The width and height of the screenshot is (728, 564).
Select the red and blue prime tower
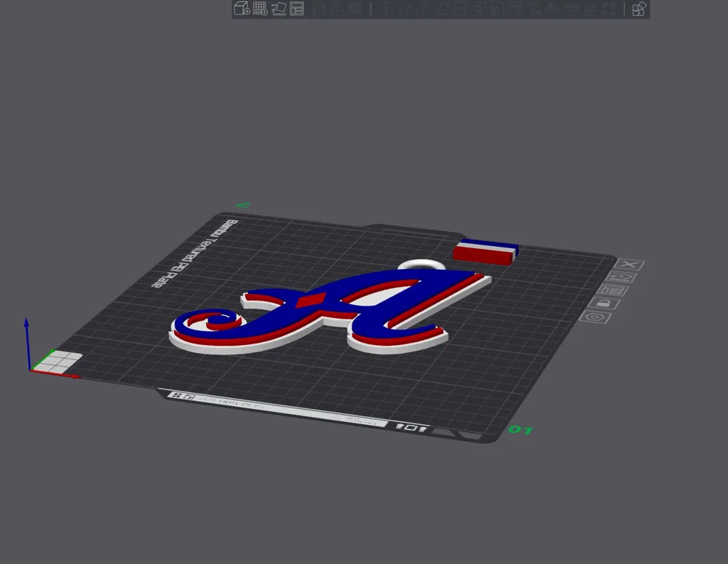click(x=485, y=252)
